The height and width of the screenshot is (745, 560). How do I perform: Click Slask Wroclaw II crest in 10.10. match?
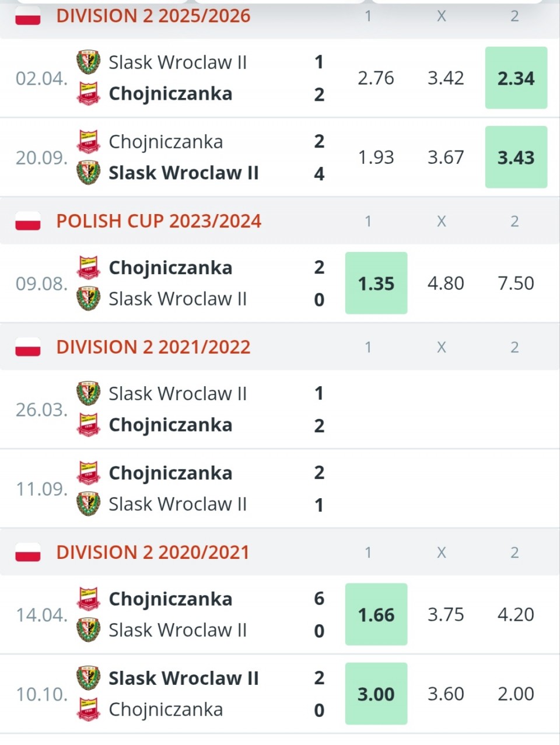pos(88,678)
